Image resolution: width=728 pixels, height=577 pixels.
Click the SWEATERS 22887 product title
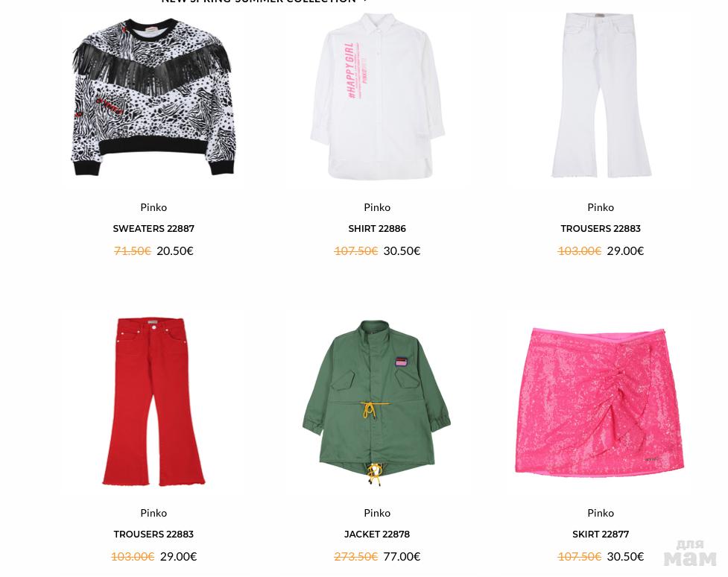click(x=153, y=229)
